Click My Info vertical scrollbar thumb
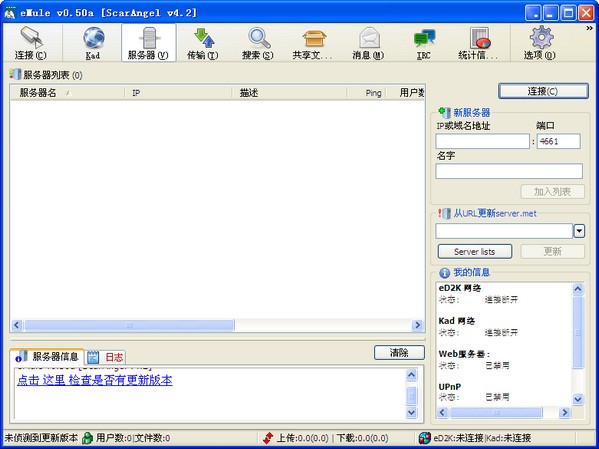Viewport: 599px width, 449px height. click(578, 332)
